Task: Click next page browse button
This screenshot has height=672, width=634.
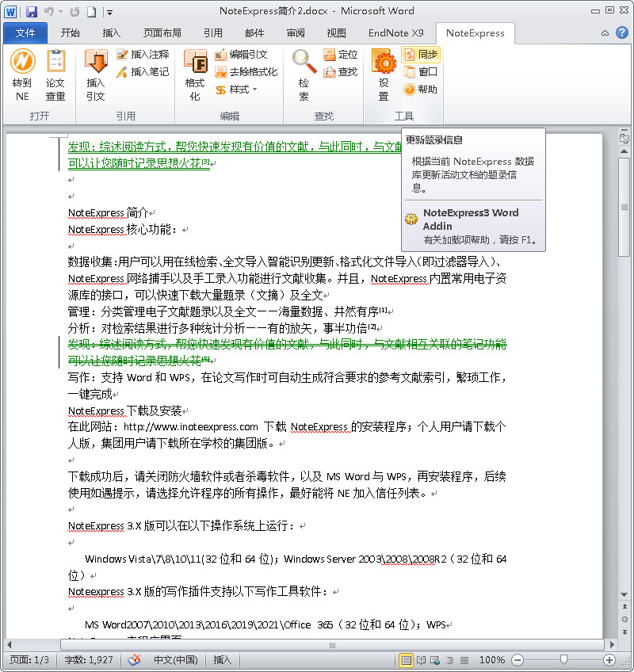Action: [x=624, y=632]
